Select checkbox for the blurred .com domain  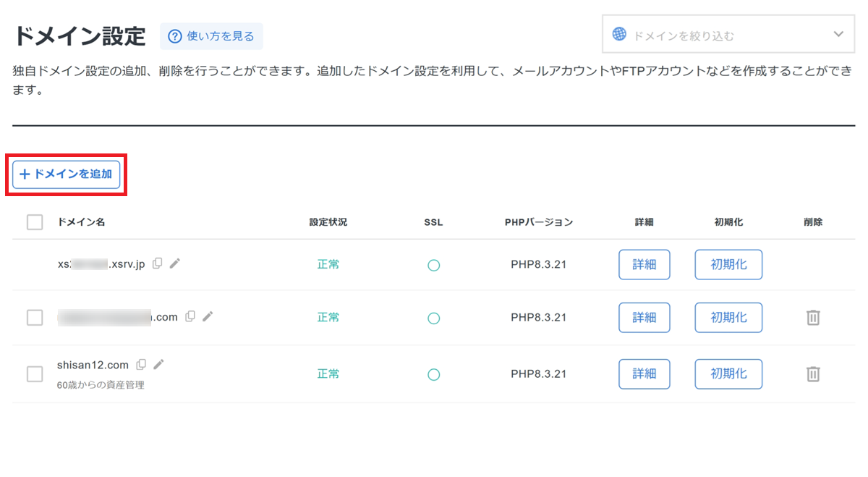[35, 318]
